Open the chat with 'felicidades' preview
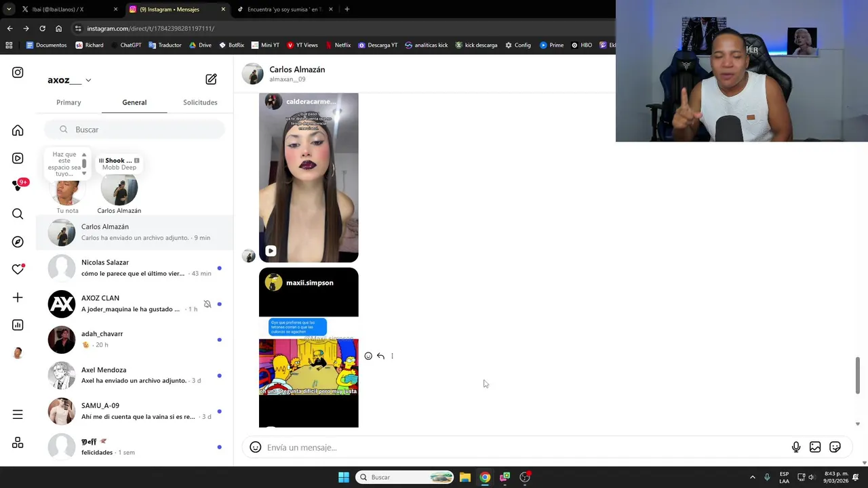Image resolution: width=868 pixels, height=488 pixels. point(134,447)
